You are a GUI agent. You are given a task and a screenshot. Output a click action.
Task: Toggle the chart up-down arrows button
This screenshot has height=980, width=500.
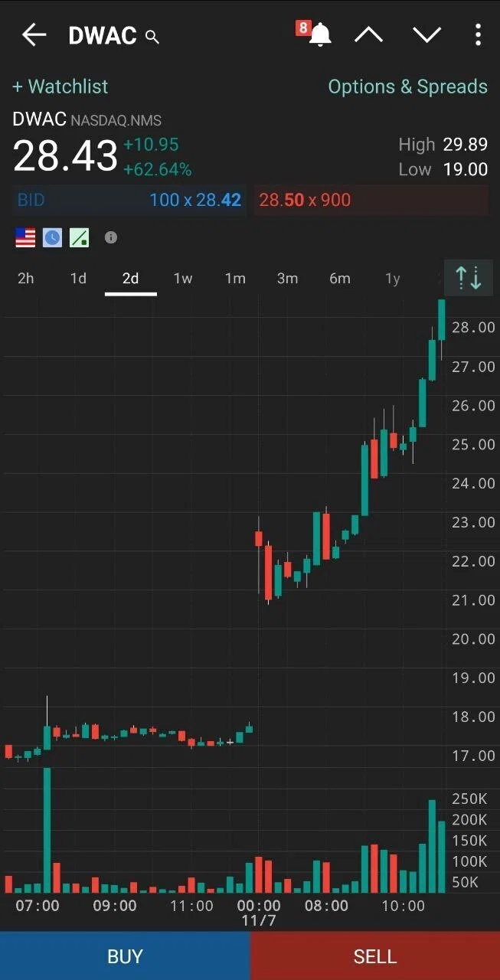tap(469, 278)
